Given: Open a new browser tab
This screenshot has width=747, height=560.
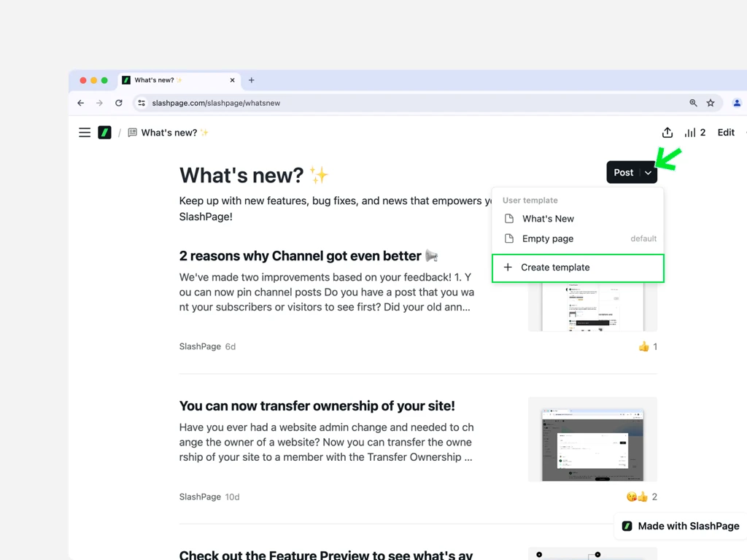Looking at the screenshot, I should [252, 80].
